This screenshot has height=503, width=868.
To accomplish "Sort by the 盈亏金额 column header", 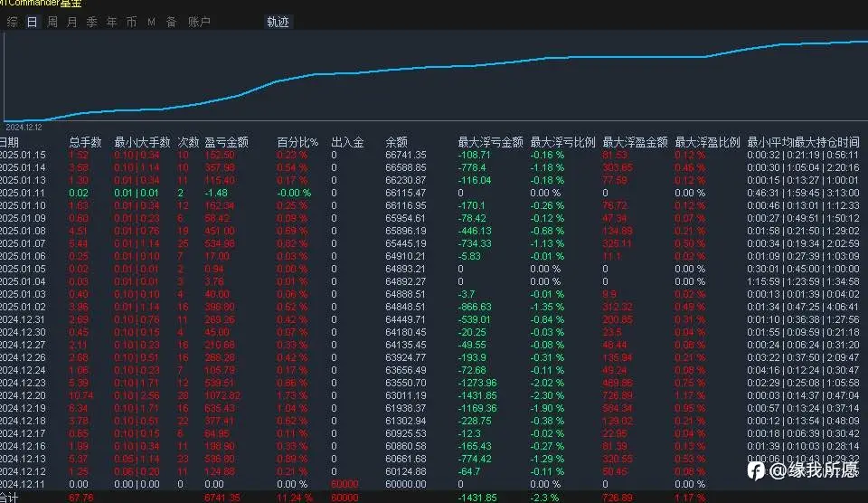I will pyautogui.click(x=226, y=142).
